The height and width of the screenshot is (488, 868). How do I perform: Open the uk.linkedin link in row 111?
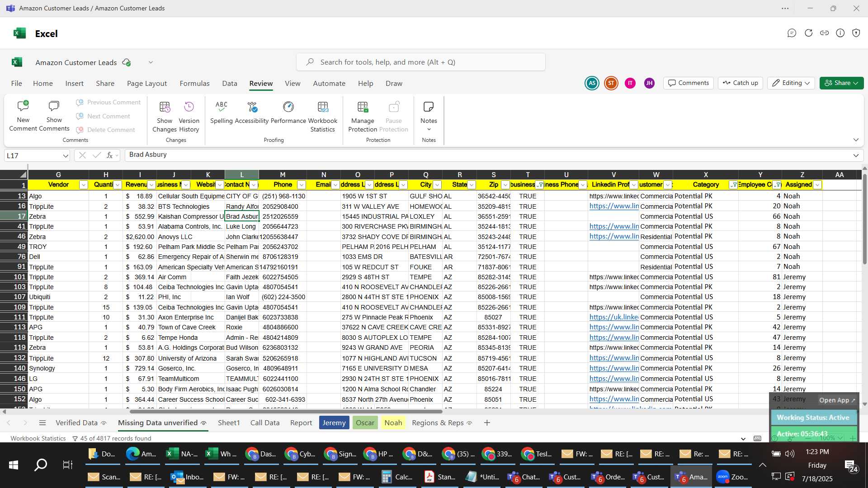614,317
